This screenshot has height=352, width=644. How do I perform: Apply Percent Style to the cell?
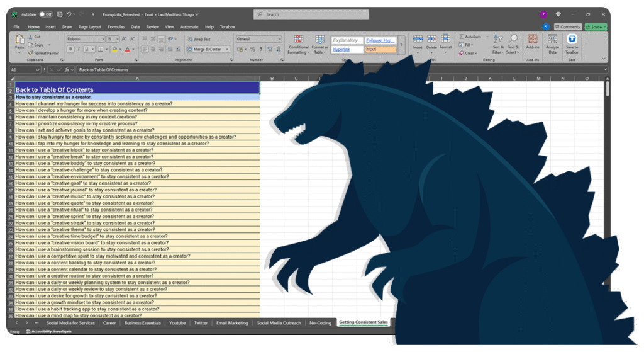point(253,49)
